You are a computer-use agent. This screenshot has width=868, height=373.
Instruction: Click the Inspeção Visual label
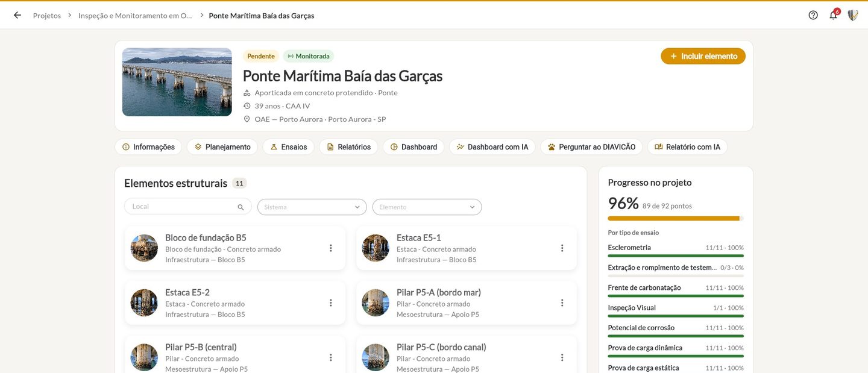(632, 308)
